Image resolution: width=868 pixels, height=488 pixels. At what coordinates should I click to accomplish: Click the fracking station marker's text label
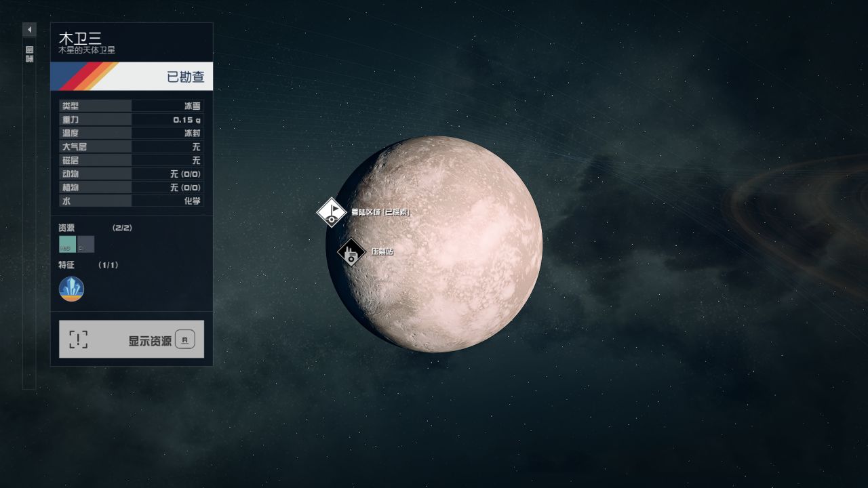pyautogui.click(x=382, y=251)
